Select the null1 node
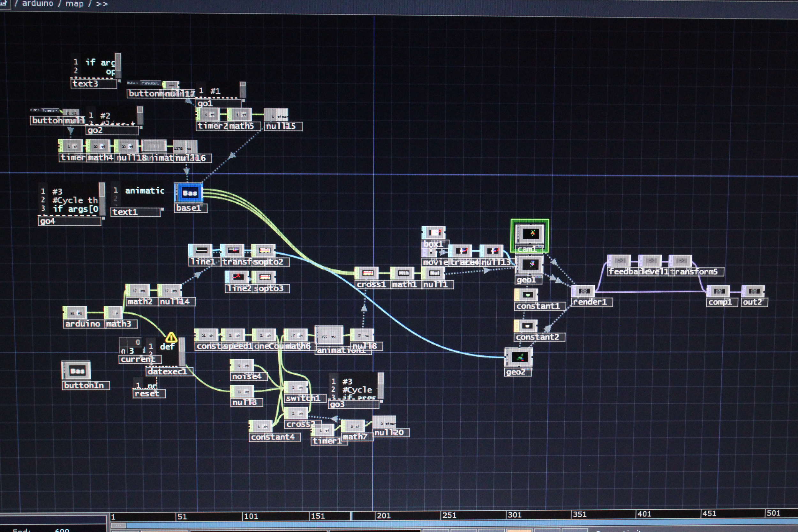This screenshot has height=532, width=798. [433, 273]
